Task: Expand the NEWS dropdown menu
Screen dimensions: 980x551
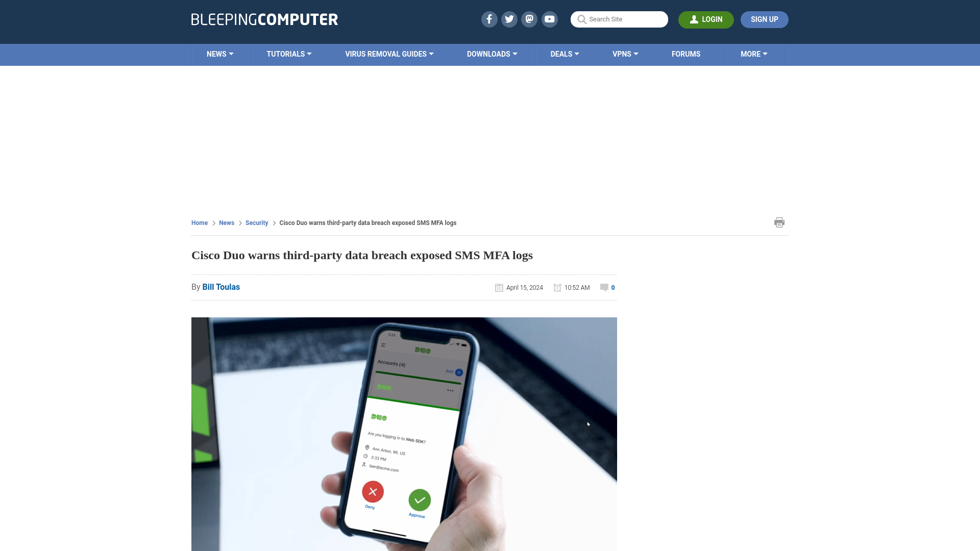Action: click(x=220, y=54)
